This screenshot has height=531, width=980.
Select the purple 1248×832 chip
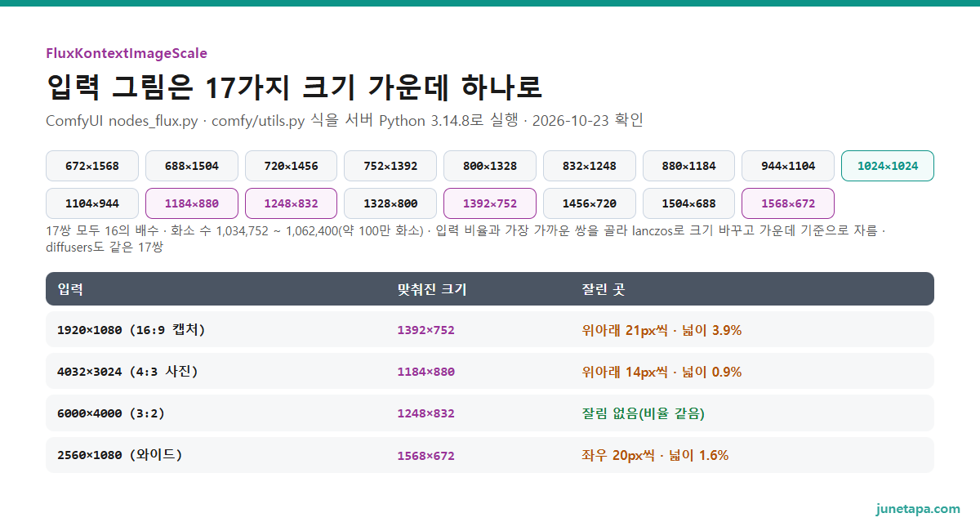[x=292, y=203]
